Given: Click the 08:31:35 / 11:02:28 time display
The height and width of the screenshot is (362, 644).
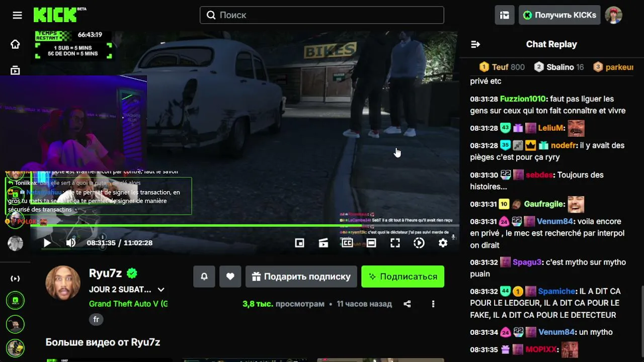Looking at the screenshot, I should (120, 243).
